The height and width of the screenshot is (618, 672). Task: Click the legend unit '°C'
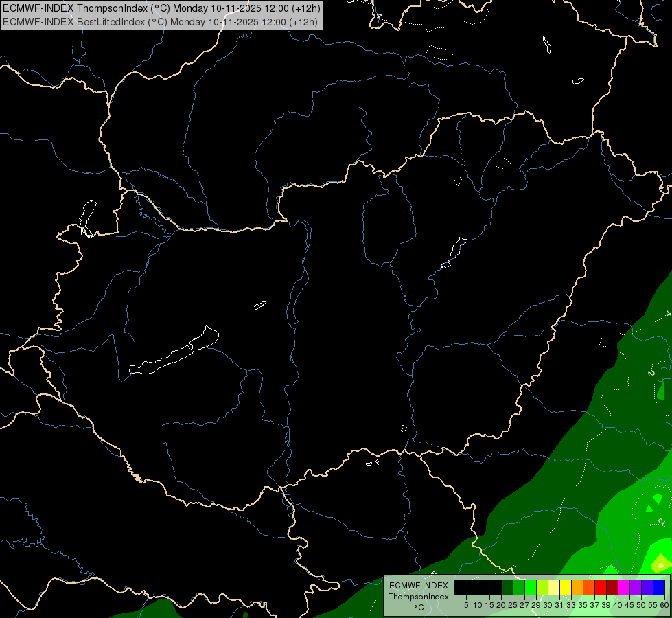pyautogui.click(x=419, y=608)
